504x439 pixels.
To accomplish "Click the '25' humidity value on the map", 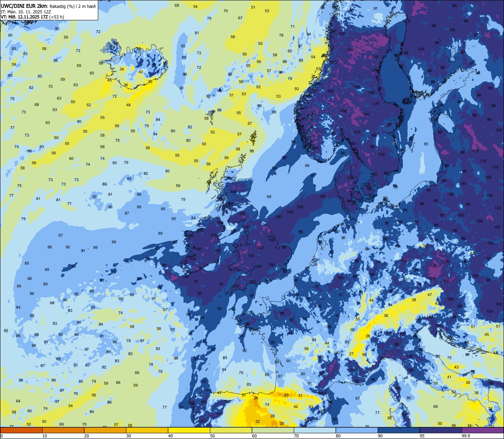I will (282, 423).
